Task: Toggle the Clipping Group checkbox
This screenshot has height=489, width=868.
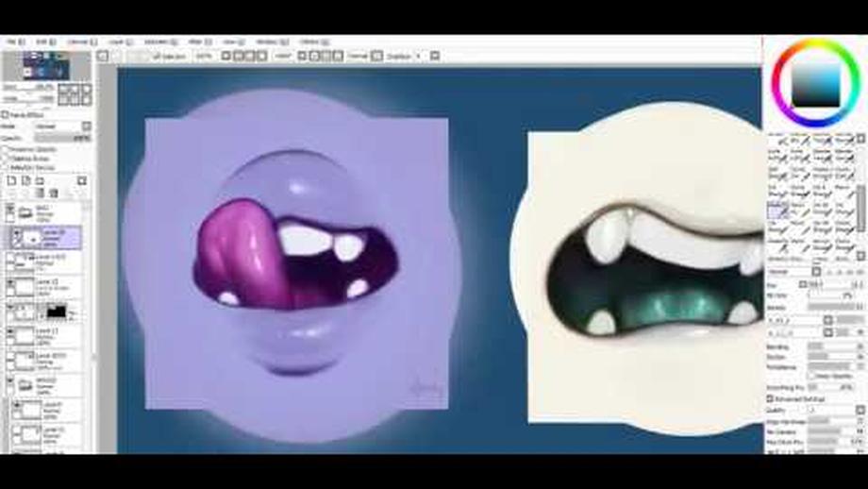Action: point(5,159)
